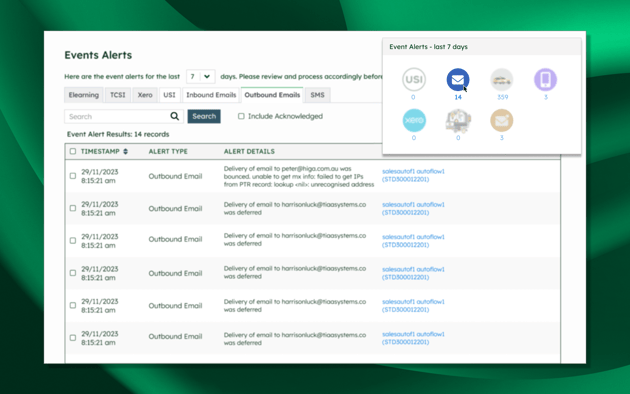The height and width of the screenshot is (394, 630).
Task: Click 'Event Alerts - last 7 days' popup title
Action: tap(428, 47)
